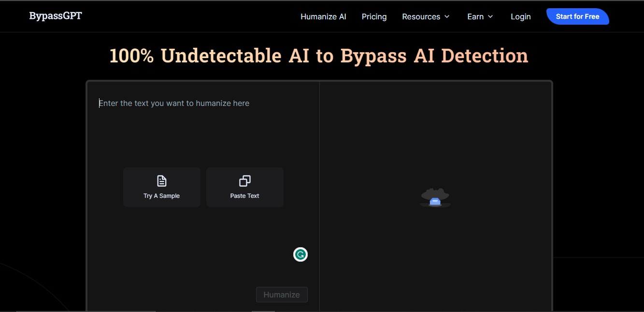Screen dimensions: 644x312
Task: Expand the Resources dropdown chevron
Action: coord(447,17)
